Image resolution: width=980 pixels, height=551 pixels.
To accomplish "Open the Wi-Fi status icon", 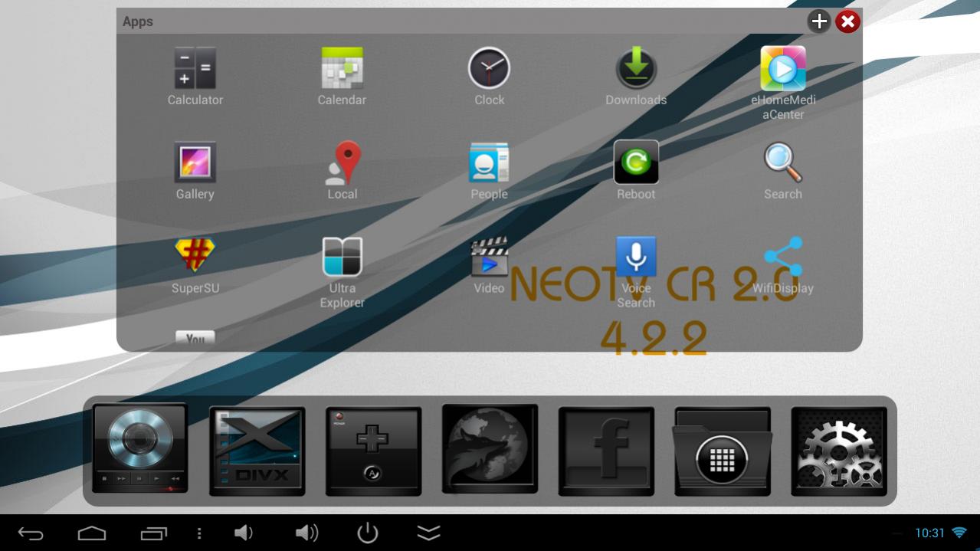I will (959, 533).
